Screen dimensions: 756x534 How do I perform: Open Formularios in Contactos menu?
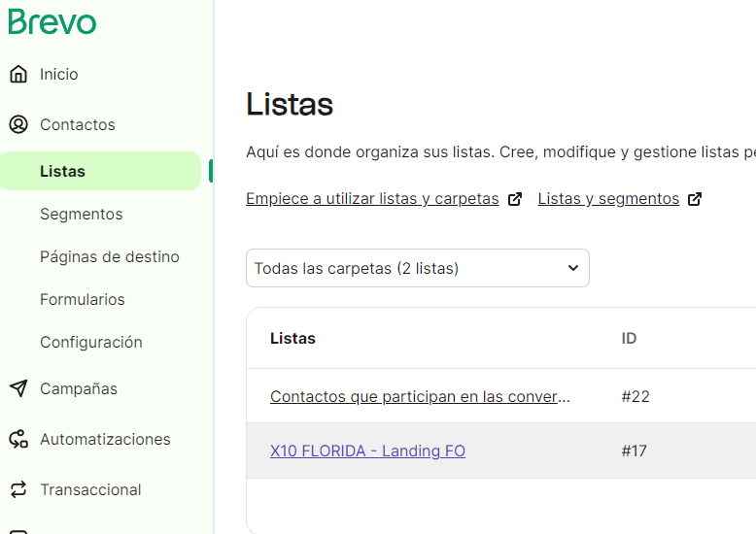point(83,299)
